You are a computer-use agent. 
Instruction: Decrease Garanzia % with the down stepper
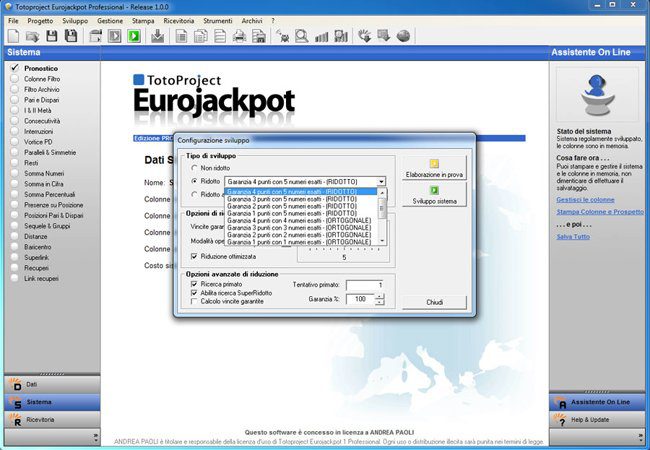tap(379, 302)
